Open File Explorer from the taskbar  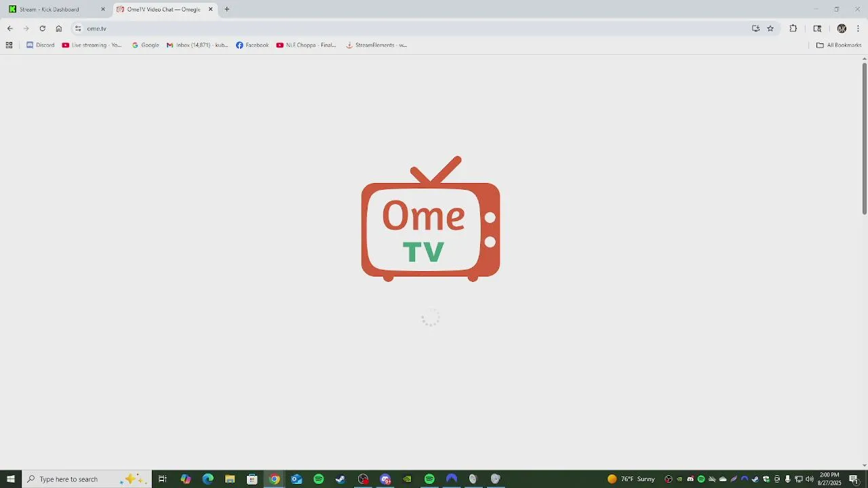click(230, 479)
